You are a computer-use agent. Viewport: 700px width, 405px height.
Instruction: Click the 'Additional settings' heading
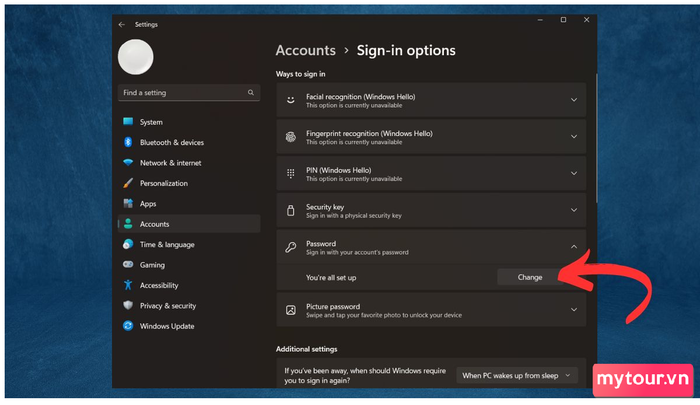pos(306,349)
